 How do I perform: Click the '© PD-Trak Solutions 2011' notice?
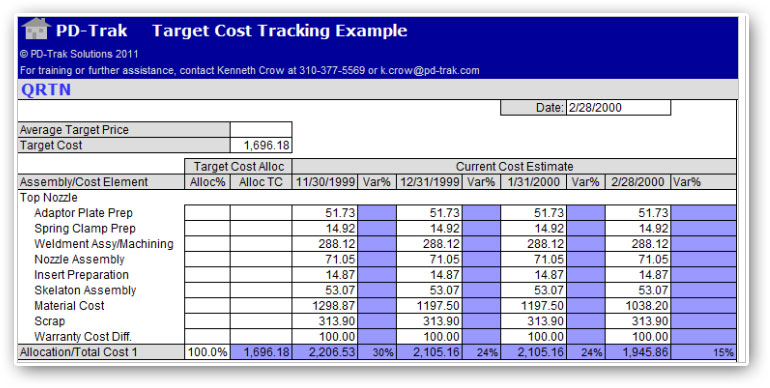pyautogui.click(x=79, y=54)
